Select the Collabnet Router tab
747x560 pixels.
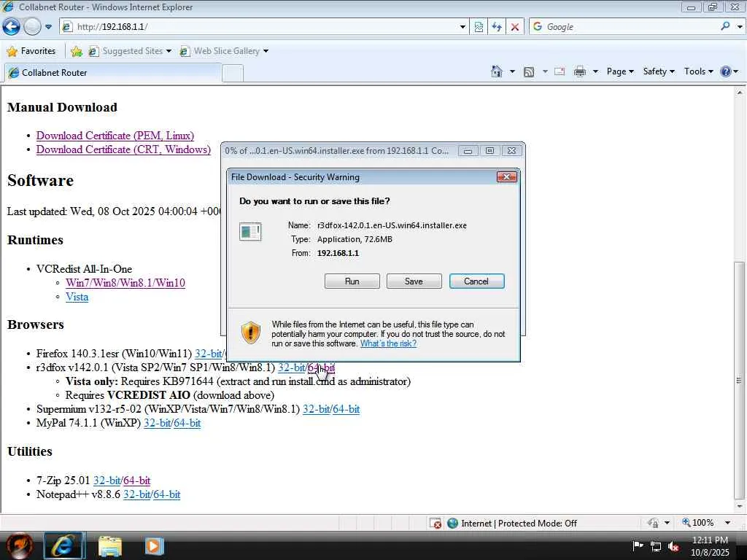coord(112,72)
